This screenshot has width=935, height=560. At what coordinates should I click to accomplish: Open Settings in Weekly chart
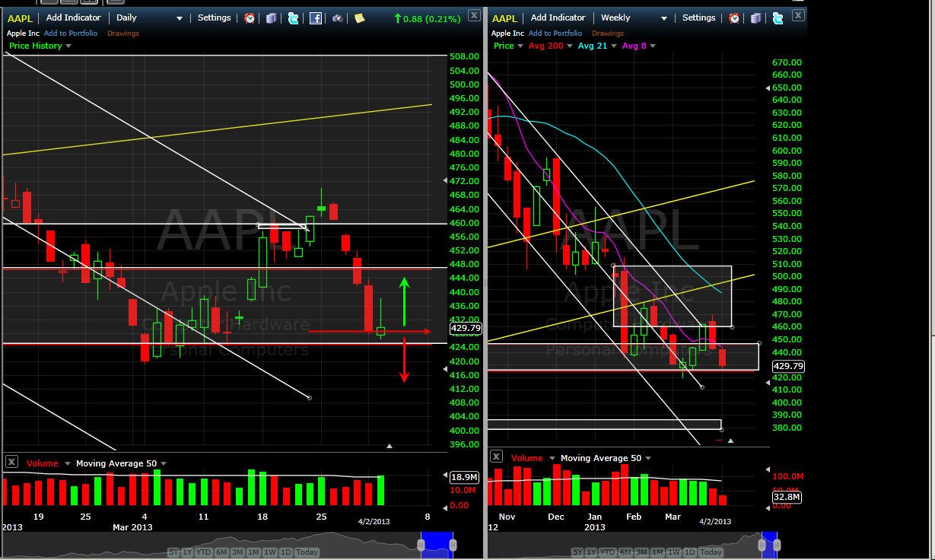point(698,17)
